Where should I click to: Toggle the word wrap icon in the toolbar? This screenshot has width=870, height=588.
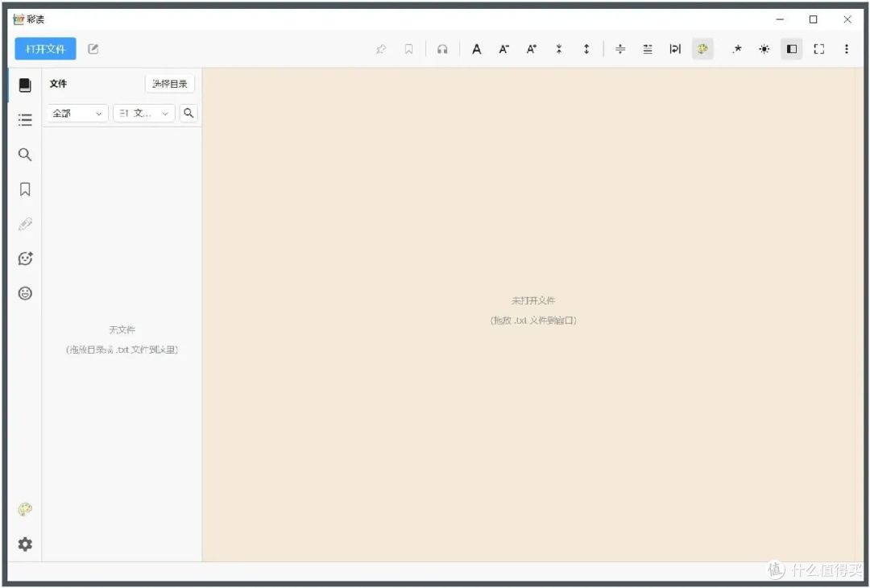pos(675,49)
